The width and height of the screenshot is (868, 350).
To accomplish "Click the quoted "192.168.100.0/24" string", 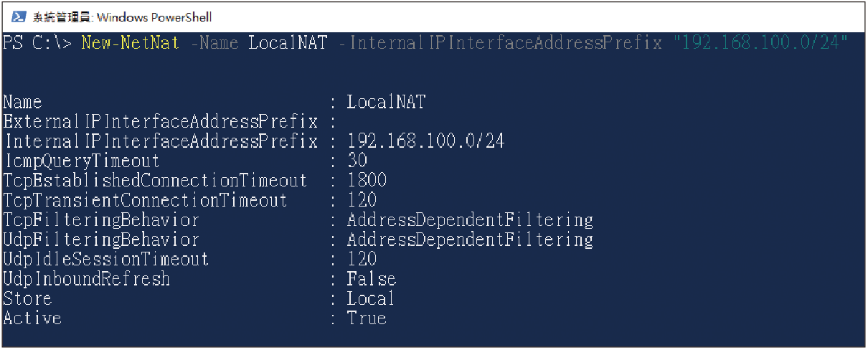I will (x=760, y=42).
